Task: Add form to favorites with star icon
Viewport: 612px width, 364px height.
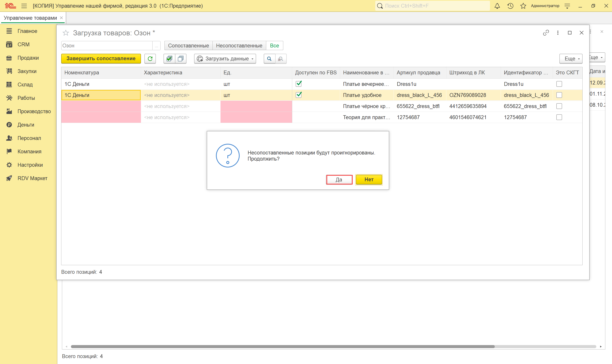Action: [x=66, y=33]
